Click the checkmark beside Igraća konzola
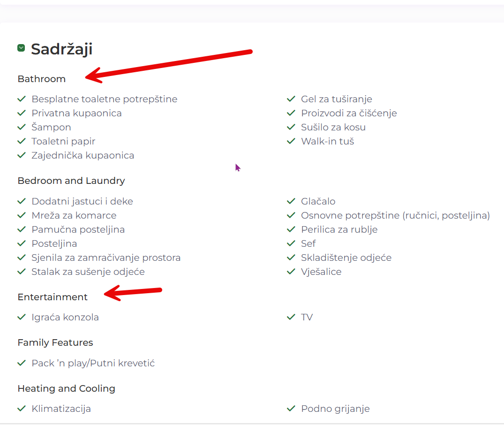Viewport: 504px width, 425px height. 21,317
